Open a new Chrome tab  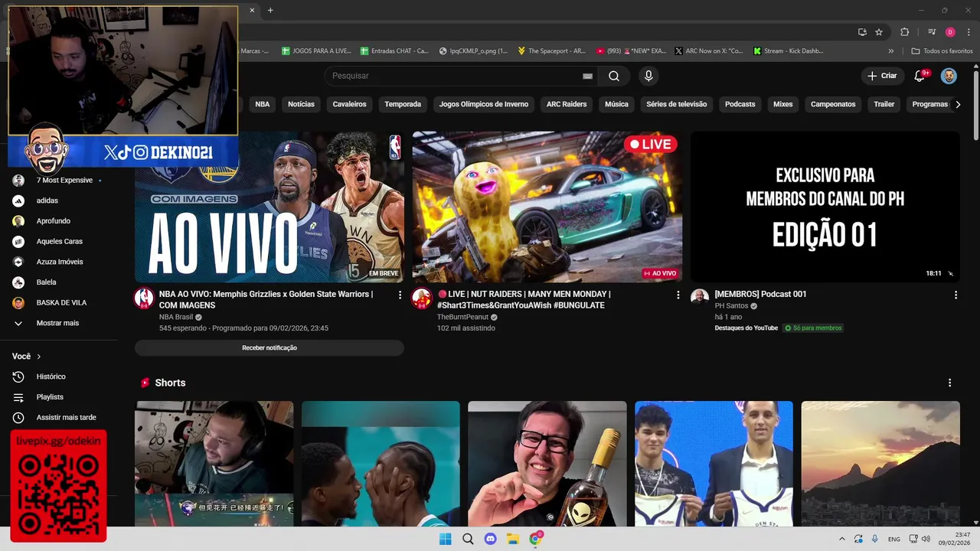pyautogui.click(x=270, y=10)
